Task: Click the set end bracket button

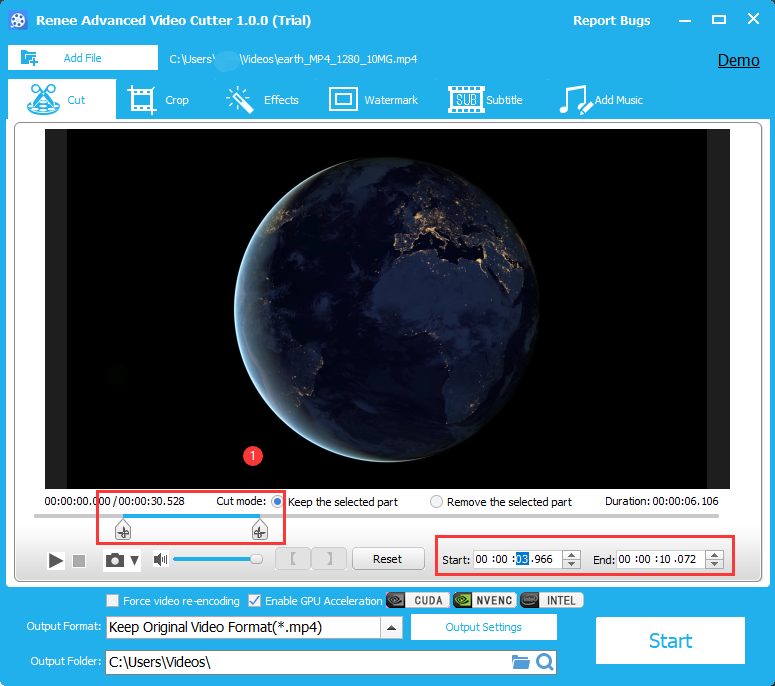Action: point(329,559)
